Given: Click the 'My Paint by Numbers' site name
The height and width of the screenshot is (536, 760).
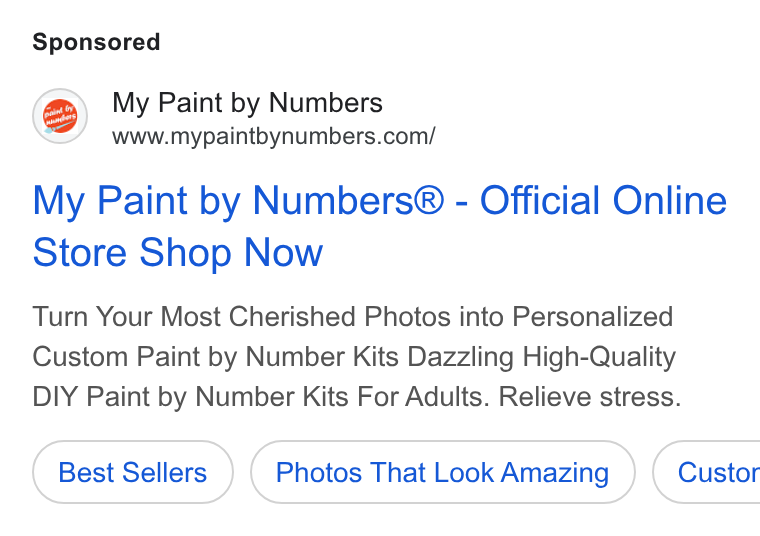Looking at the screenshot, I should click(x=247, y=103).
